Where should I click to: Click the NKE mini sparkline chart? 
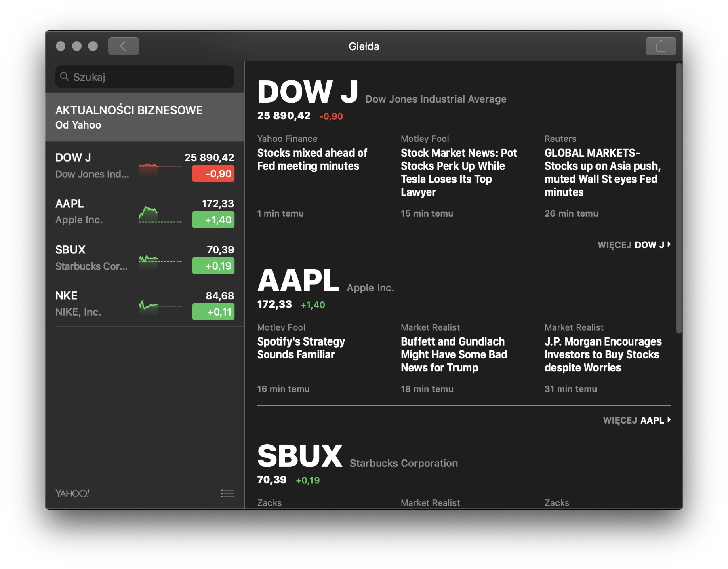coord(161,307)
